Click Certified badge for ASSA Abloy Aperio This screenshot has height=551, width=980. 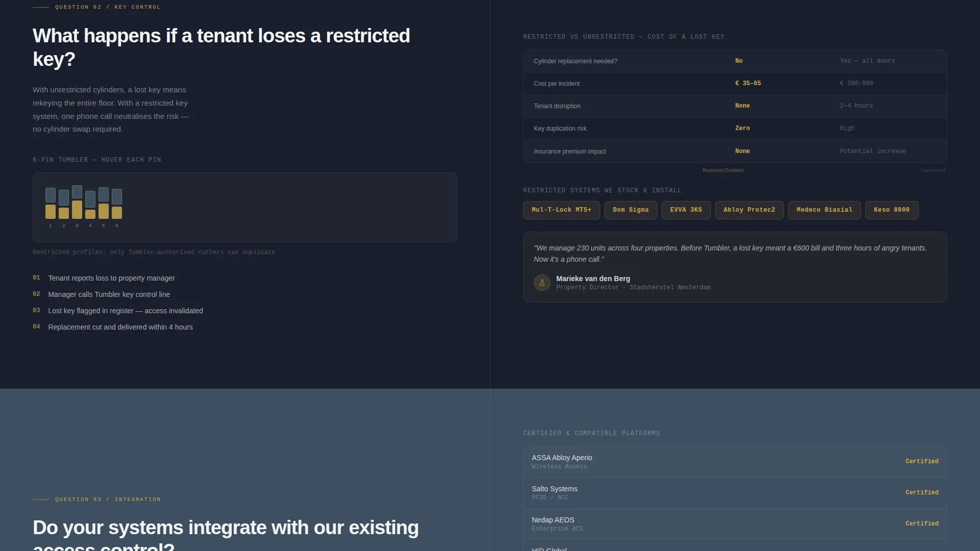[922, 461]
